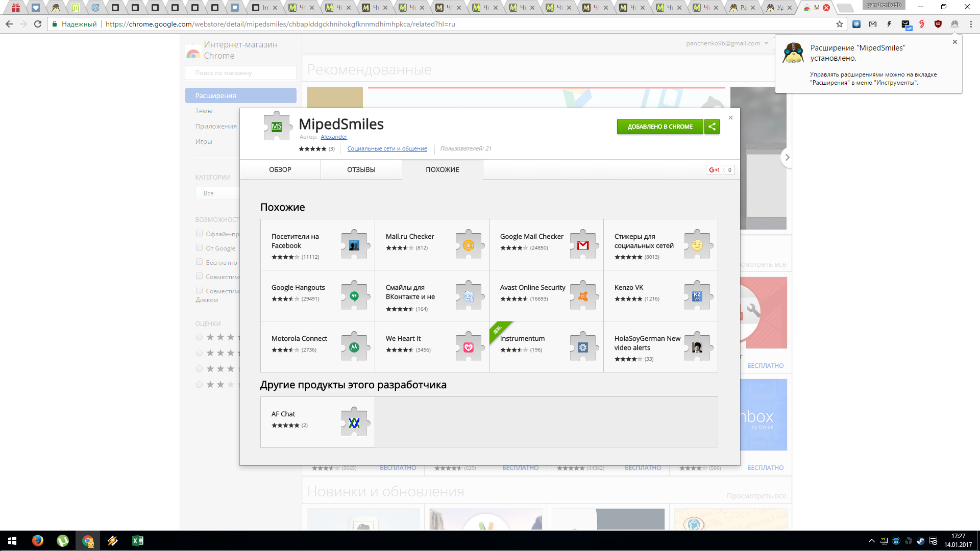Click the Просмотреть все link under Новинки

(756, 496)
